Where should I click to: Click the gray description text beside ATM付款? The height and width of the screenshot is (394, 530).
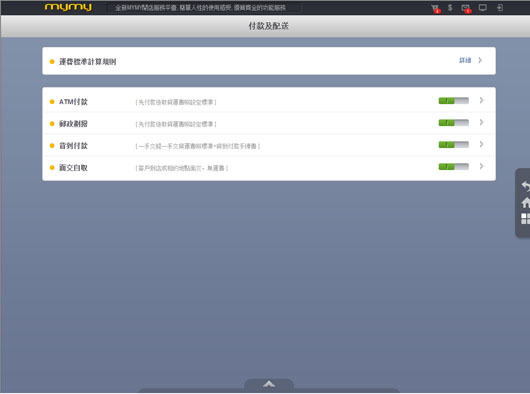click(x=176, y=102)
